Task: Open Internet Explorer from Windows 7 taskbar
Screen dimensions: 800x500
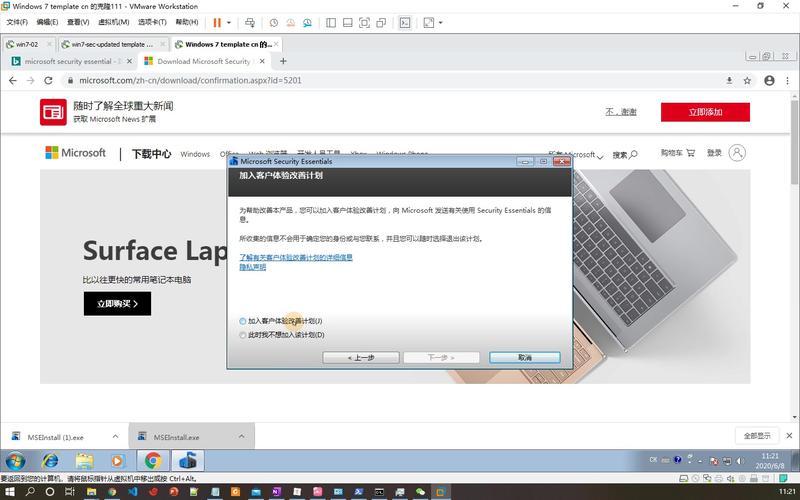Action: (50, 461)
